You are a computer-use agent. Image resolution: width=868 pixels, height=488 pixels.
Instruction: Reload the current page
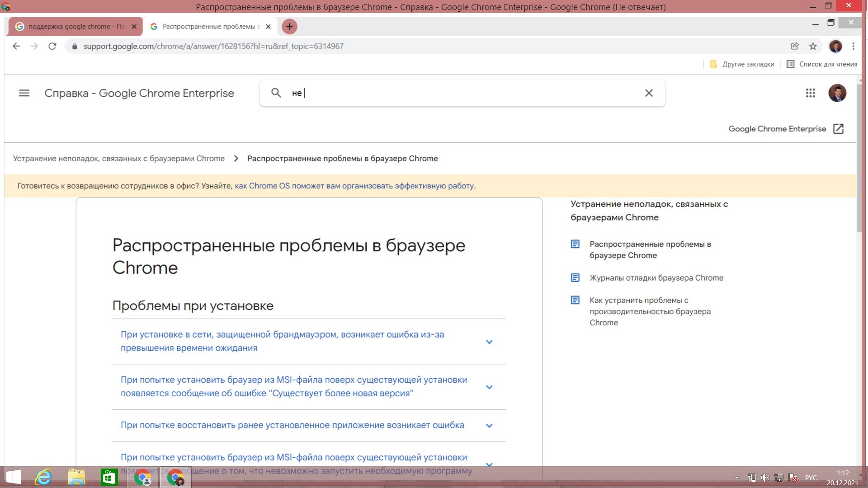pyautogui.click(x=52, y=46)
